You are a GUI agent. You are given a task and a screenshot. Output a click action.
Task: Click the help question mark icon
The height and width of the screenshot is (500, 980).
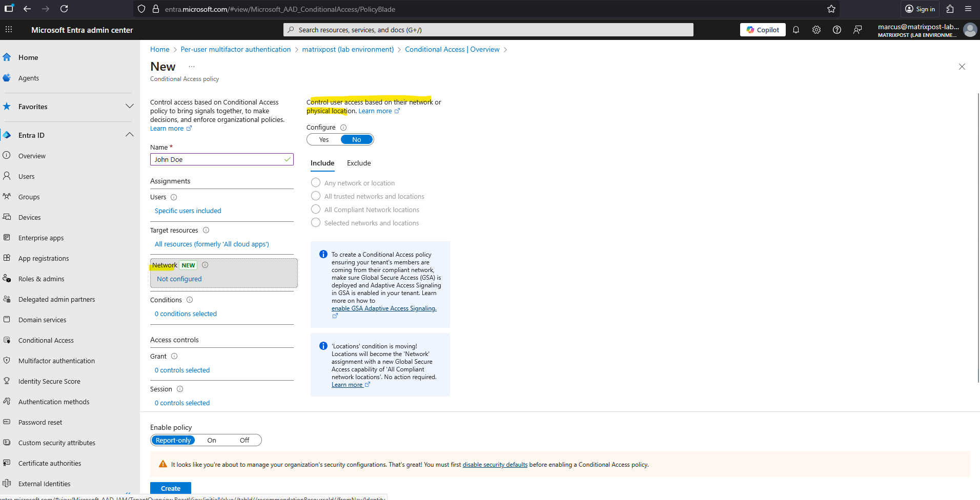[x=837, y=30]
